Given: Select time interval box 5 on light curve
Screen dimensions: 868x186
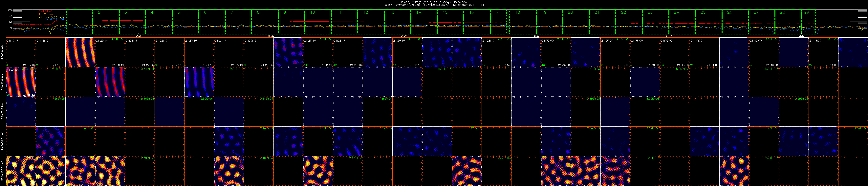Looking at the screenshot, I should 185,22.
